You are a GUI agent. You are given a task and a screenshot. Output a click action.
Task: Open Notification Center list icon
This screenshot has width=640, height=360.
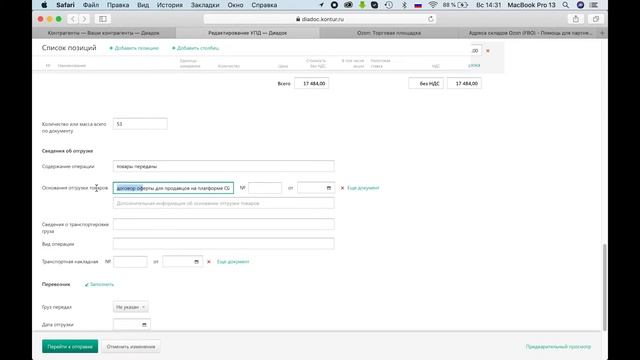594,5
